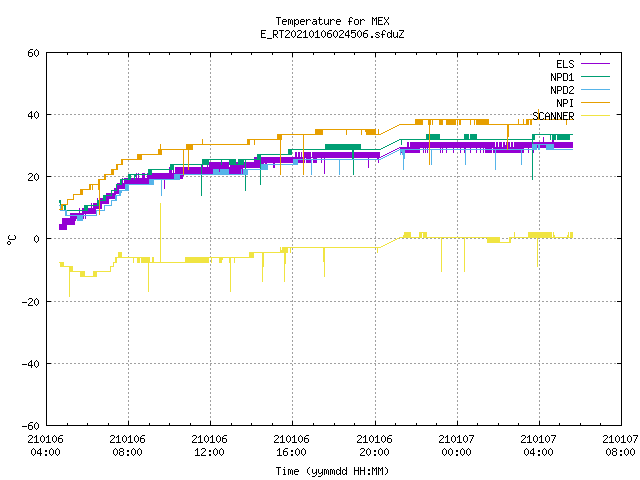Image resolution: width=640 pixels, height=480 pixels.
Task: Click the chart title 'Temperature for MEX'
Action: point(332,21)
